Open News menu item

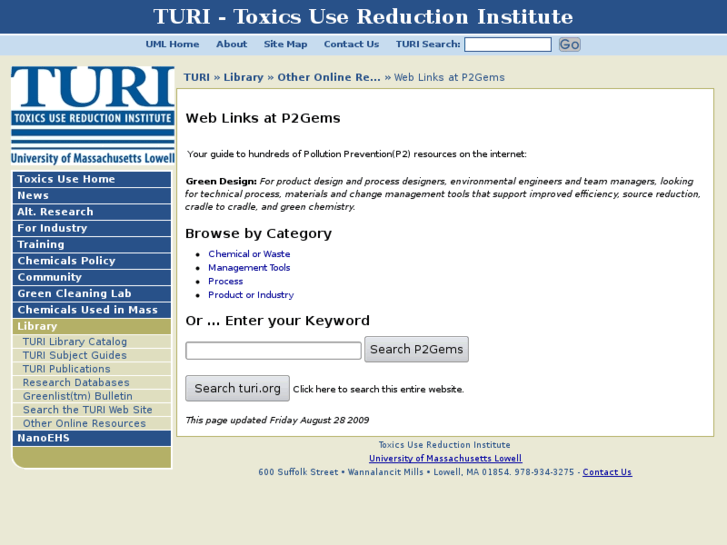click(92, 195)
